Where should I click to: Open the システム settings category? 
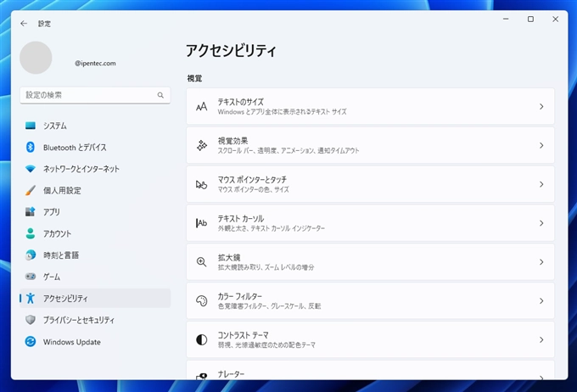click(95, 126)
